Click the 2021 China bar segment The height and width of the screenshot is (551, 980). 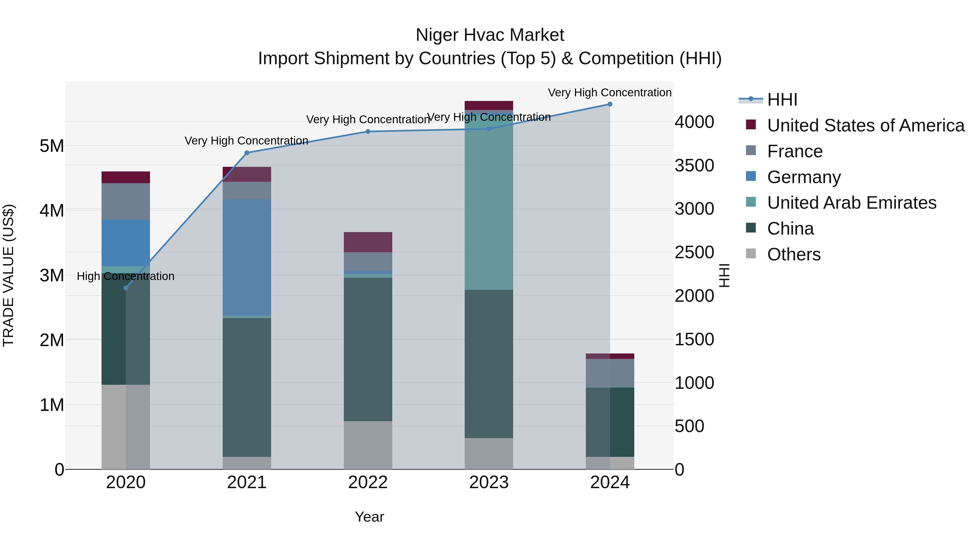[247, 387]
